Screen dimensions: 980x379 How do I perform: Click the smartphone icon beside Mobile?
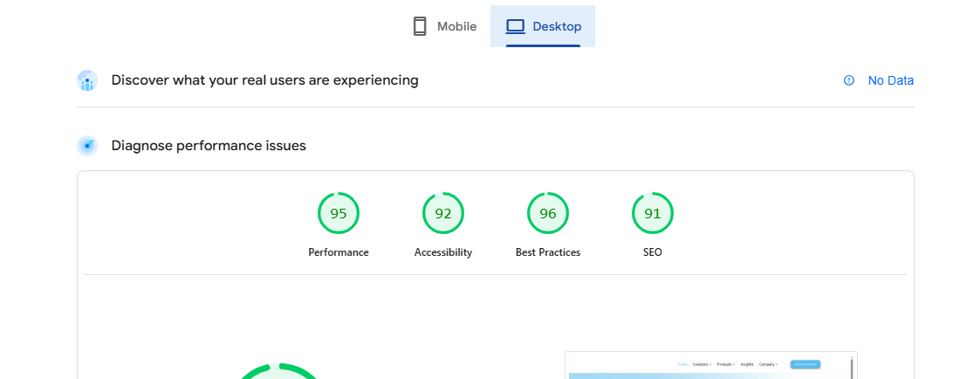420,26
